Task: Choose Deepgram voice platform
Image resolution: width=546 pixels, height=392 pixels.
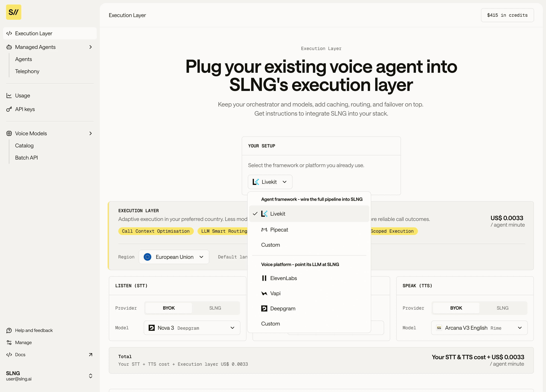Action: point(309,308)
